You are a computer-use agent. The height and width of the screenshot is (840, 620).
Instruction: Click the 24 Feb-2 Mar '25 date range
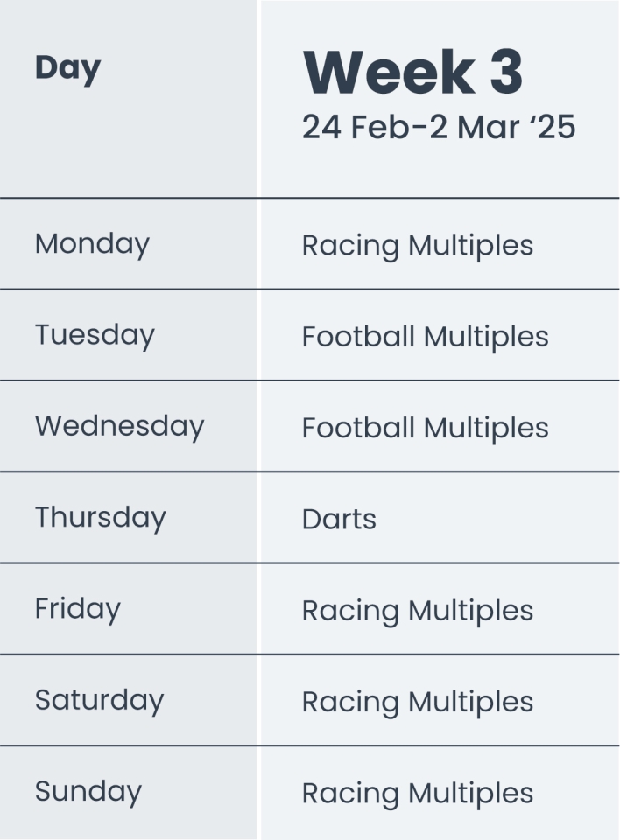[439, 128]
